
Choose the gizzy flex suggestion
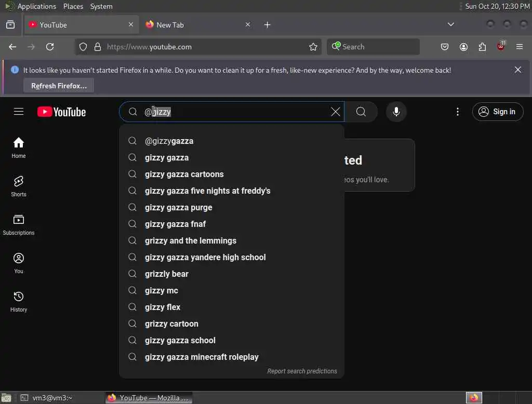[x=232, y=307]
